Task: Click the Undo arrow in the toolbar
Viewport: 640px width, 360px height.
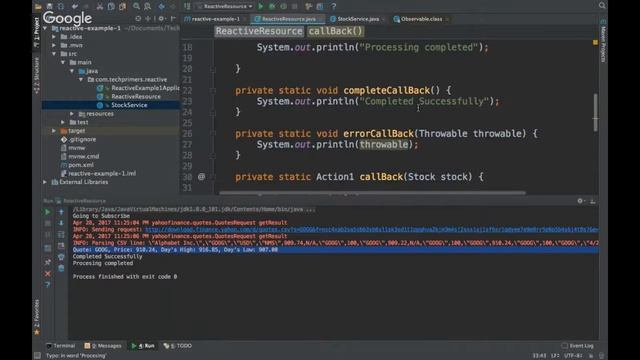Action: (x=75, y=6)
